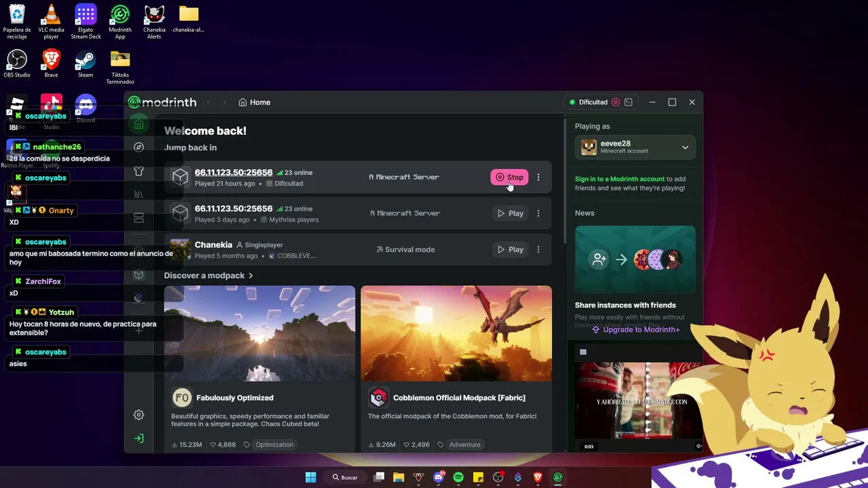Open the Library books icon in sidebar
This screenshot has height=488, width=868.
139,195
